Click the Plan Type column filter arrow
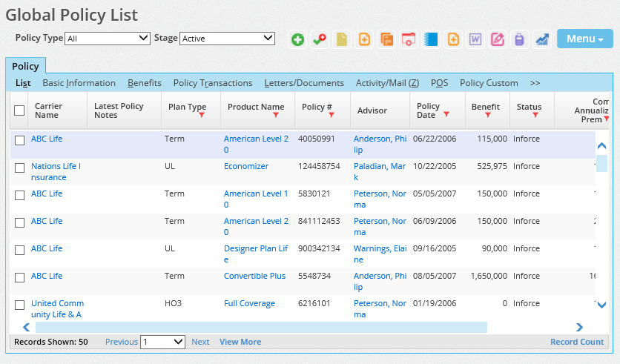 point(201,116)
